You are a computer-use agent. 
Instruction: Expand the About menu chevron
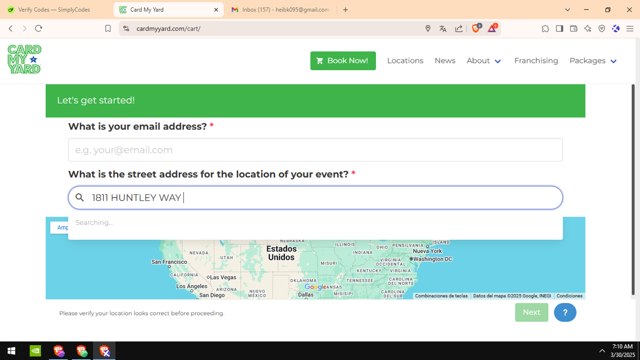498,61
